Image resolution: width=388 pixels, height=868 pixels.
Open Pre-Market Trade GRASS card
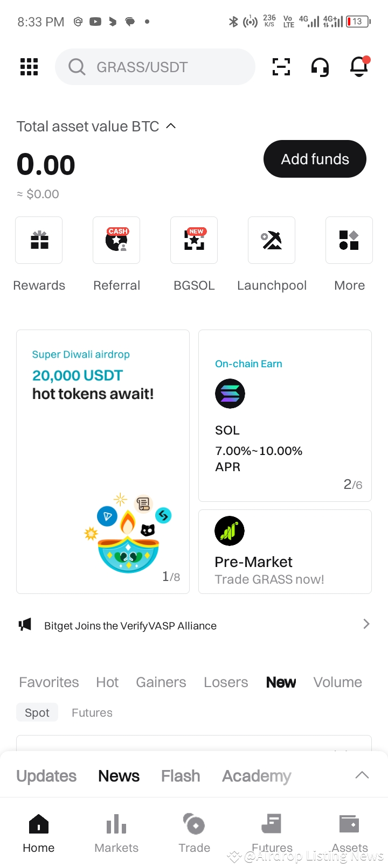285,551
